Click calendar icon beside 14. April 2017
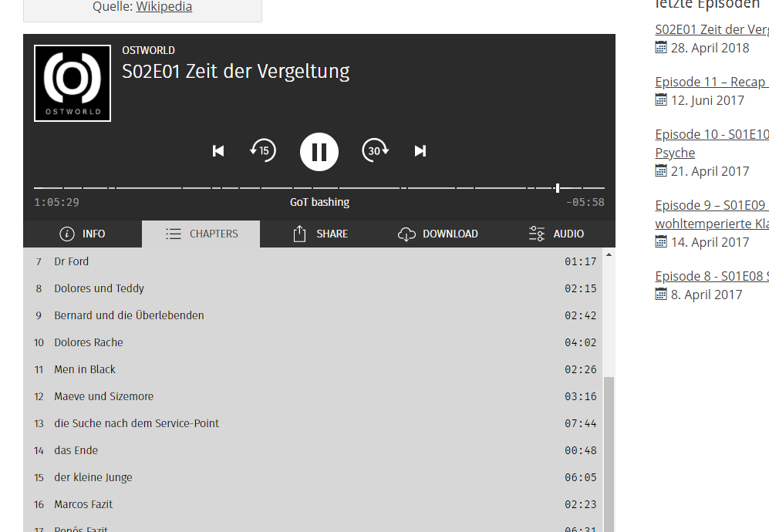769x532 pixels. tap(661, 242)
